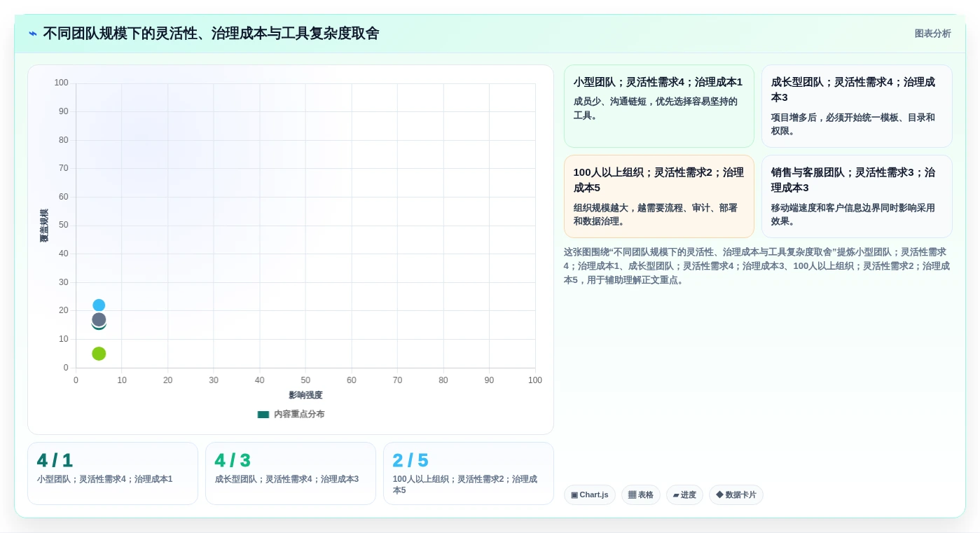Click the summary paragraph starting with 这张图围绕

758,266
